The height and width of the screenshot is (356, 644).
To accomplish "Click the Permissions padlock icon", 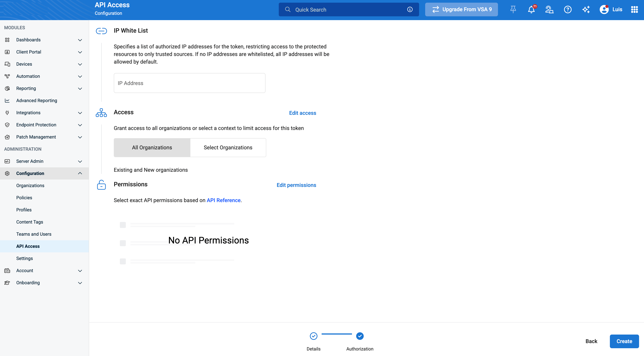I will (x=101, y=185).
